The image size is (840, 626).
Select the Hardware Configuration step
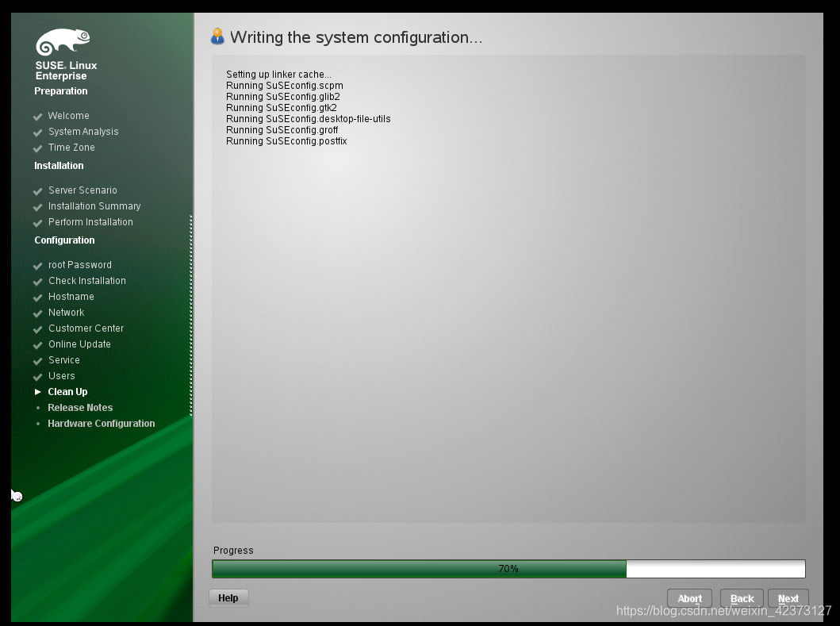point(102,424)
